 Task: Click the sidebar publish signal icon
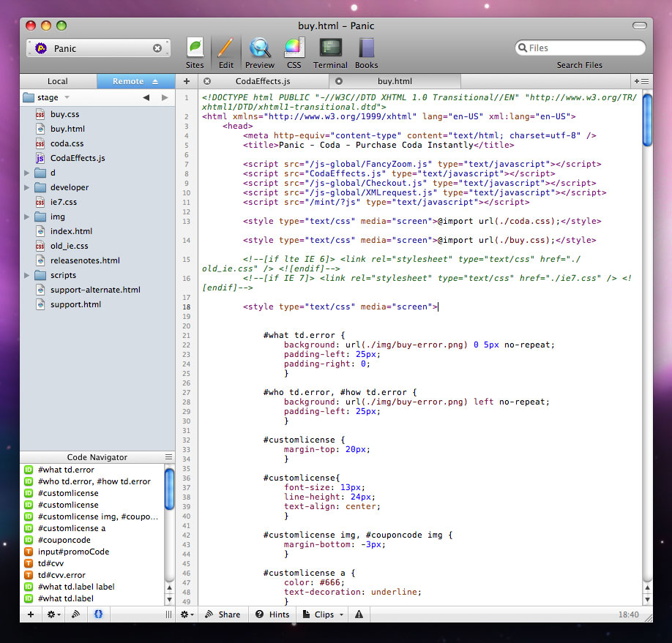(x=76, y=614)
